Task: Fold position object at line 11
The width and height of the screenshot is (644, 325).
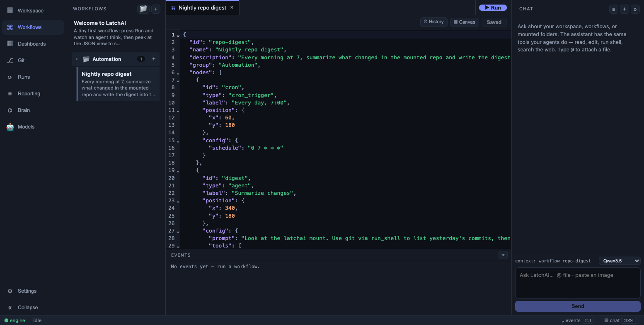Action: (178, 111)
